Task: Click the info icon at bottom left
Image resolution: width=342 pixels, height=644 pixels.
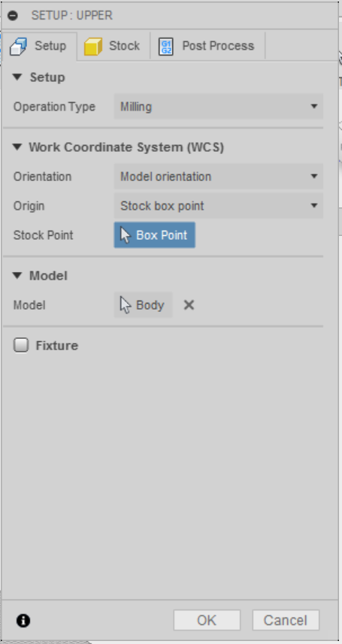Action: [x=23, y=620]
